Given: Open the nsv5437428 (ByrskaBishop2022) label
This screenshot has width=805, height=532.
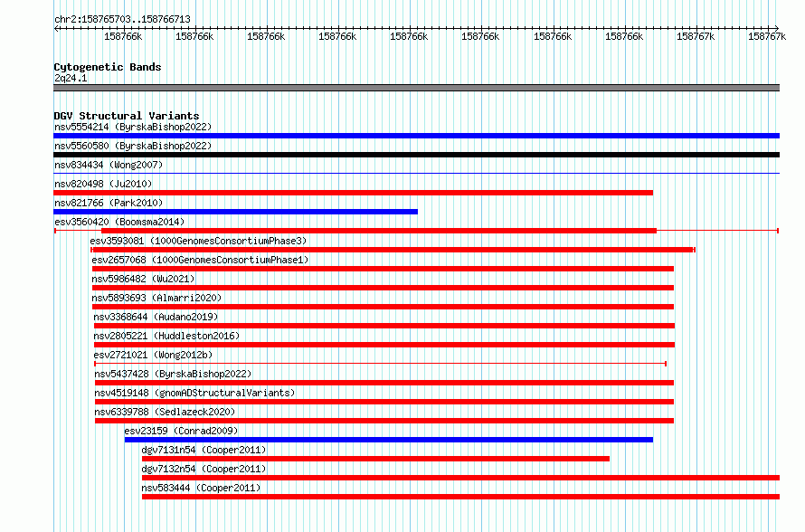Looking at the screenshot, I should pyautogui.click(x=173, y=374).
